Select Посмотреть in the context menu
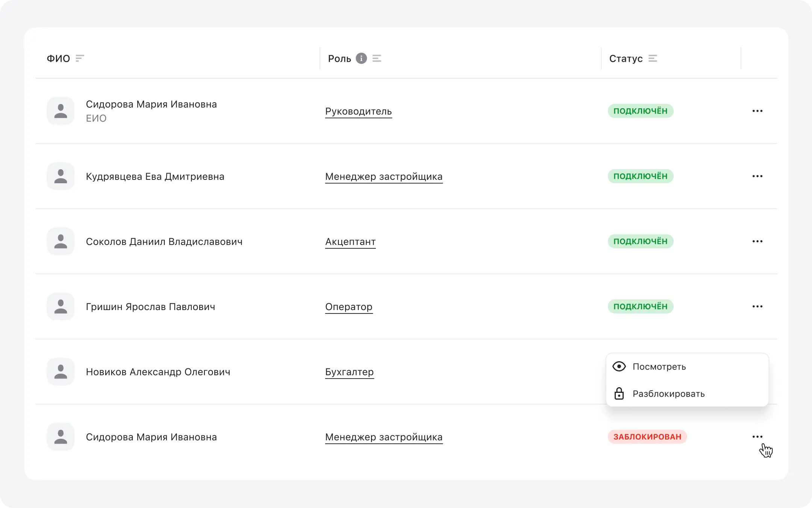 pos(659,367)
